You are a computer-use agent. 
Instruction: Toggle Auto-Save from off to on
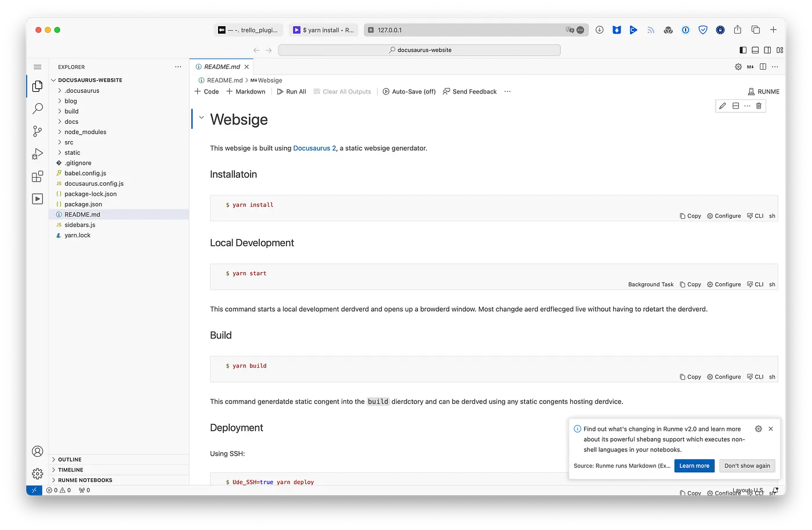[x=409, y=91]
